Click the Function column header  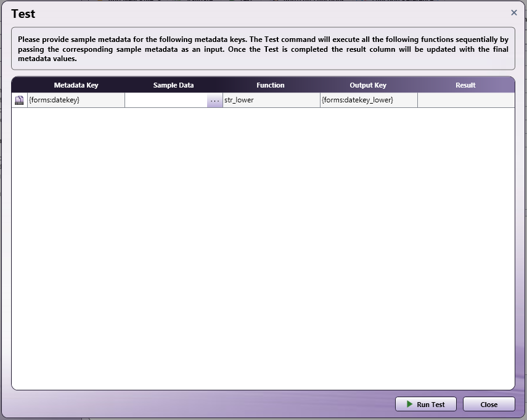271,85
